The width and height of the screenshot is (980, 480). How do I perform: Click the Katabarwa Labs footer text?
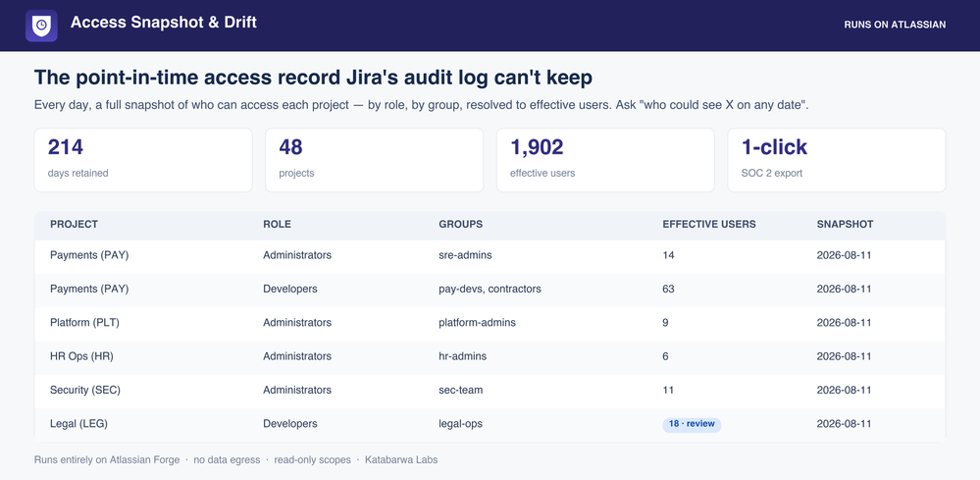tap(401, 460)
